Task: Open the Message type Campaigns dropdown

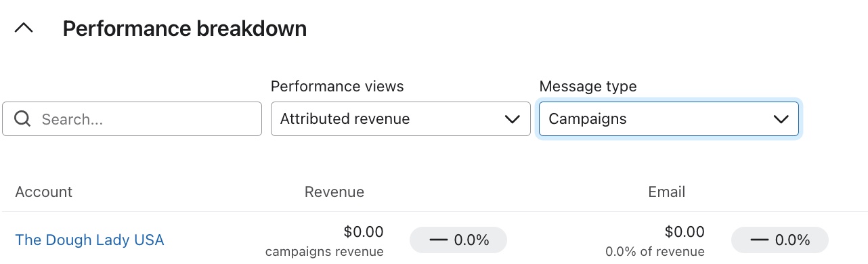Action: [669, 119]
